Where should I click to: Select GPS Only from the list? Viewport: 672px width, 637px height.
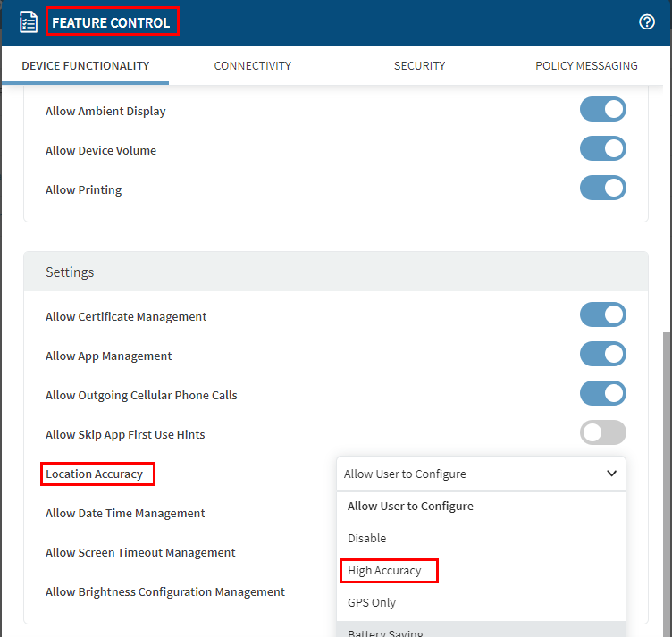coord(372,602)
